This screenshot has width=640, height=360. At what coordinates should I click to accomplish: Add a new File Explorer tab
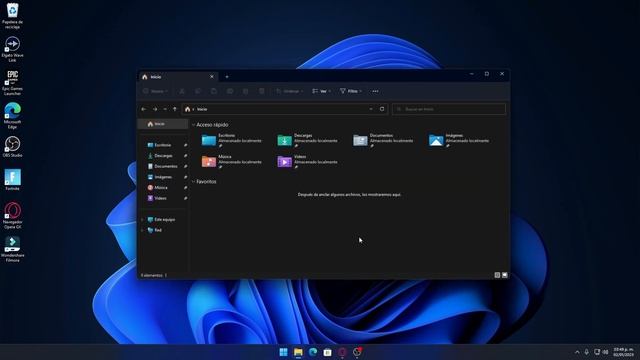click(x=227, y=77)
